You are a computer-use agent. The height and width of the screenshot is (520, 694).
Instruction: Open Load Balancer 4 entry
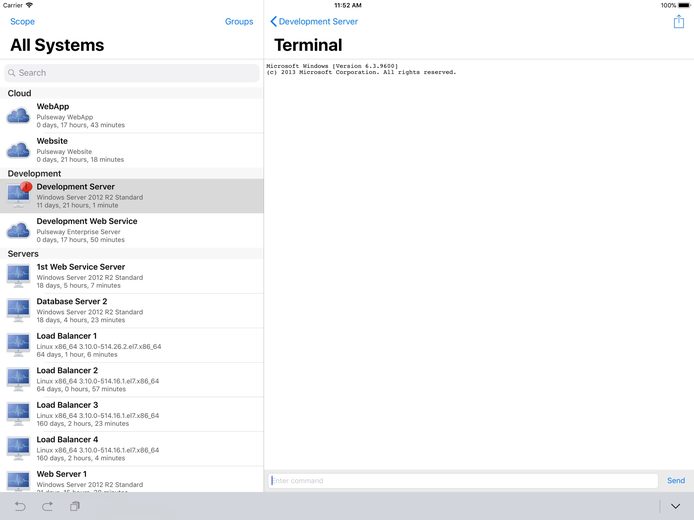132,449
